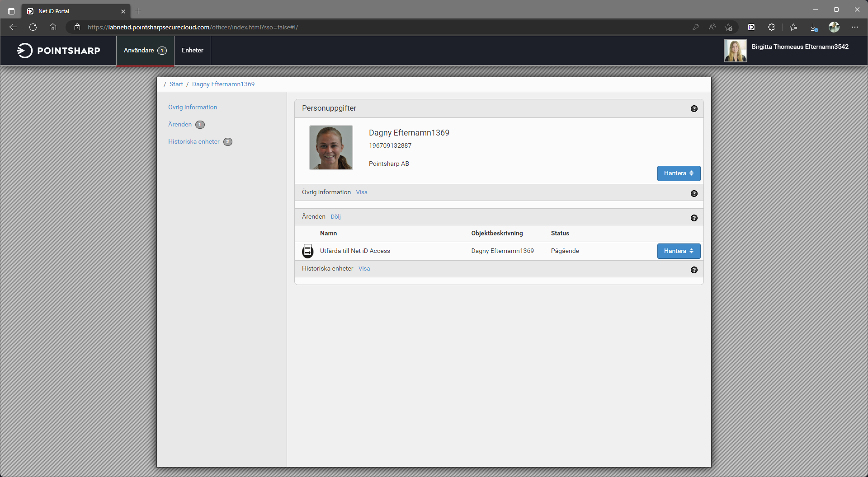Screen dimensions: 868x477
Task: Click the Pointsharp logo
Action: click(x=59, y=51)
